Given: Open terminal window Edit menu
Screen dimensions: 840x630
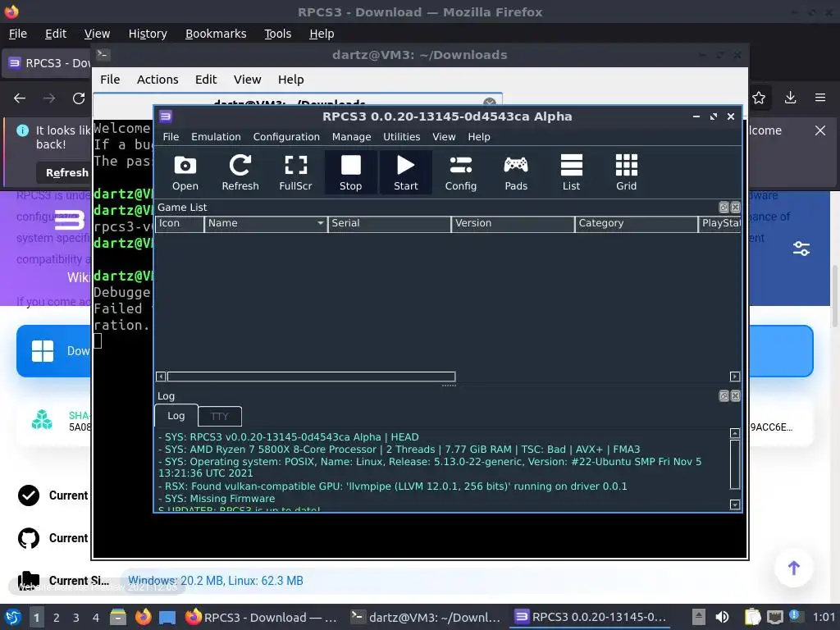Looking at the screenshot, I should [x=206, y=80].
